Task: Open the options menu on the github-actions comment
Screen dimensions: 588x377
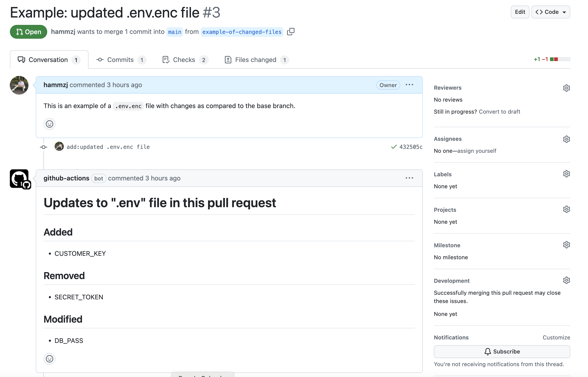Action: pos(409,178)
